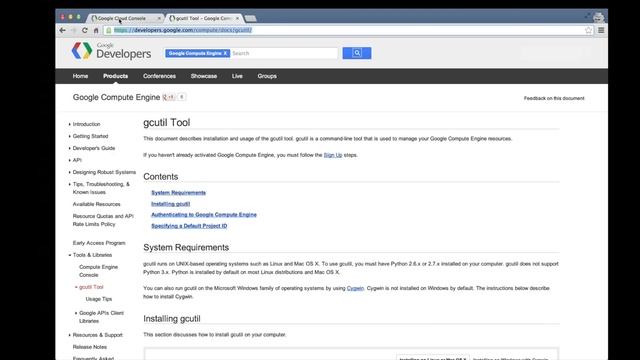Image resolution: width=640 pixels, height=360 pixels.
Task: Jump to System Requirements contents link
Action: point(178,193)
